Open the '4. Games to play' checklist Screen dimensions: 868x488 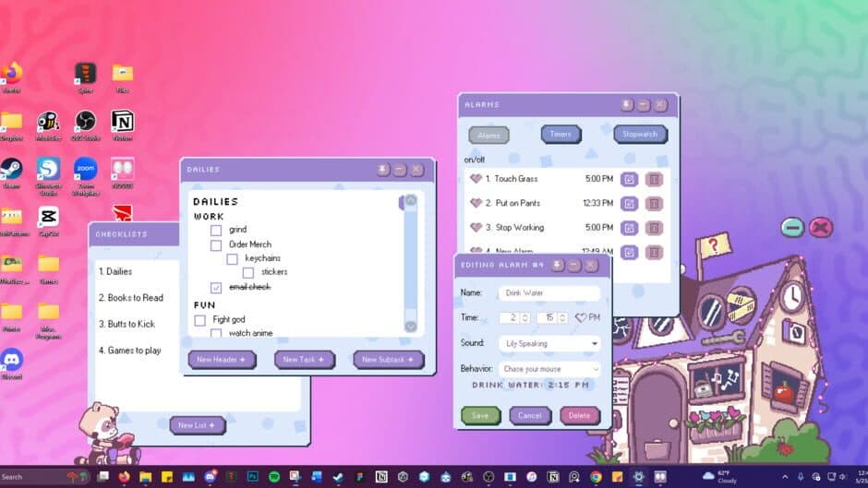[129, 351]
